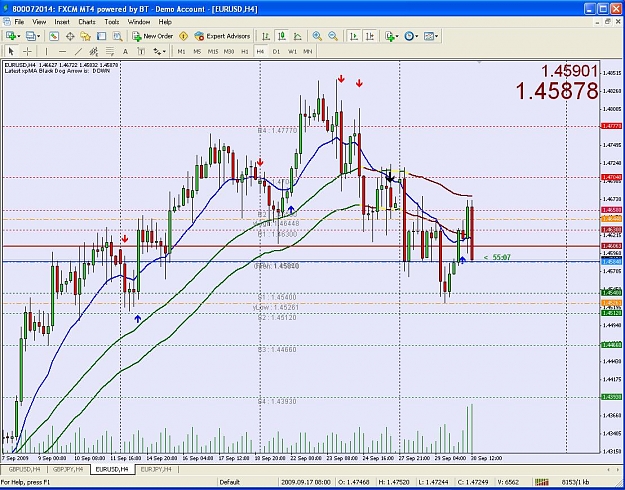Select the Equidistant Channel tool
The width and height of the screenshot is (625, 490).
pyautogui.click(x=94, y=51)
